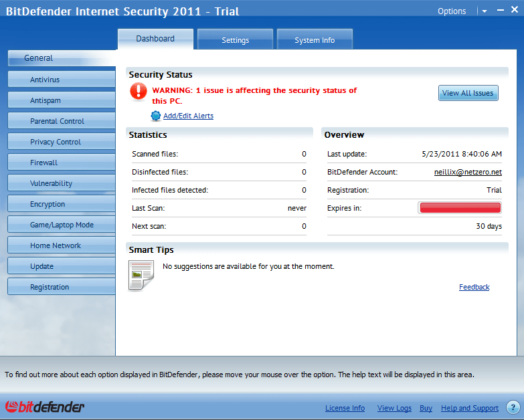
Task: Open the Encryption section
Action: [62, 204]
